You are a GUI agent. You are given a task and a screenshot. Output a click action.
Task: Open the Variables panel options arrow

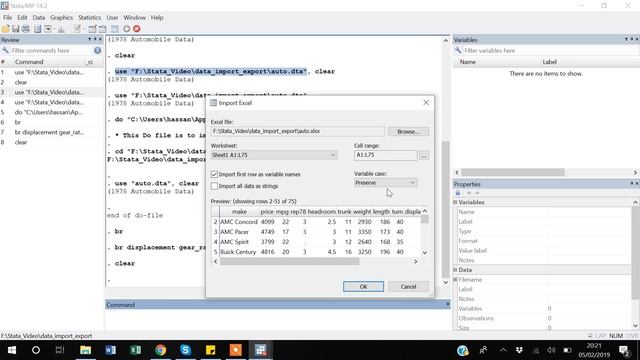point(626,40)
